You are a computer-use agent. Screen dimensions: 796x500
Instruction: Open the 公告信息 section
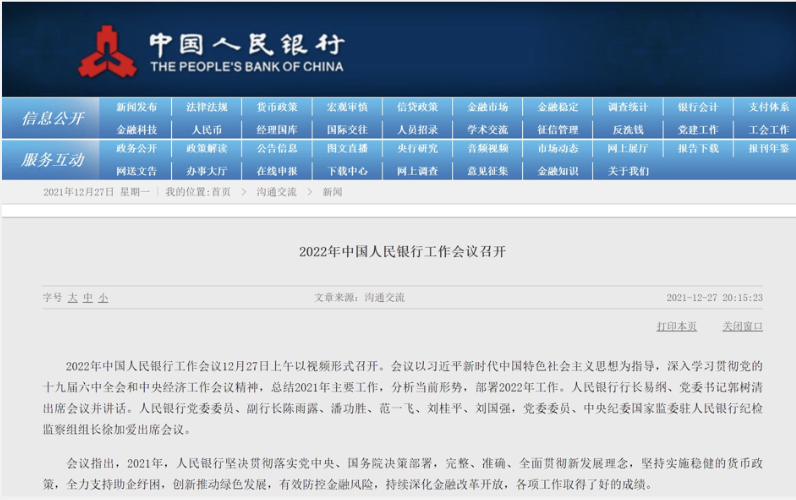tap(277, 148)
